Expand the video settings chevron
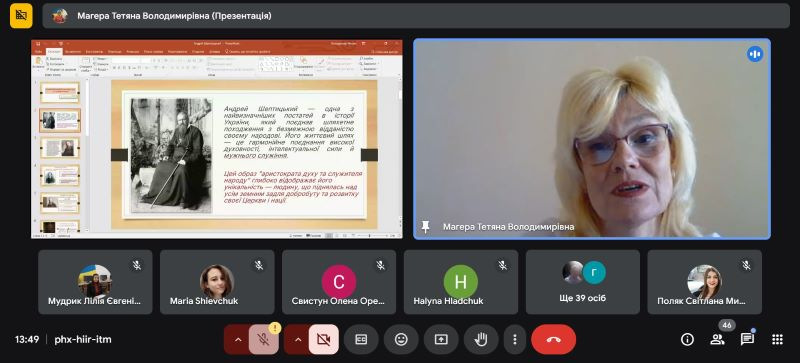 tap(297, 340)
